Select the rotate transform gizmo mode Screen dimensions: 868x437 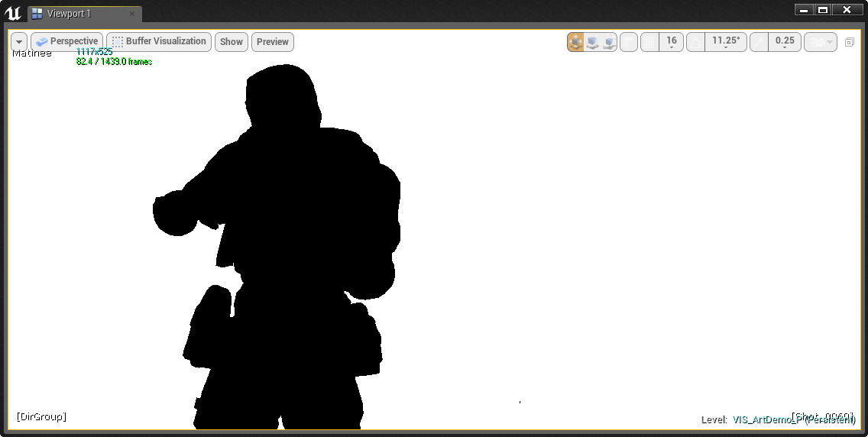pyautogui.click(x=591, y=42)
